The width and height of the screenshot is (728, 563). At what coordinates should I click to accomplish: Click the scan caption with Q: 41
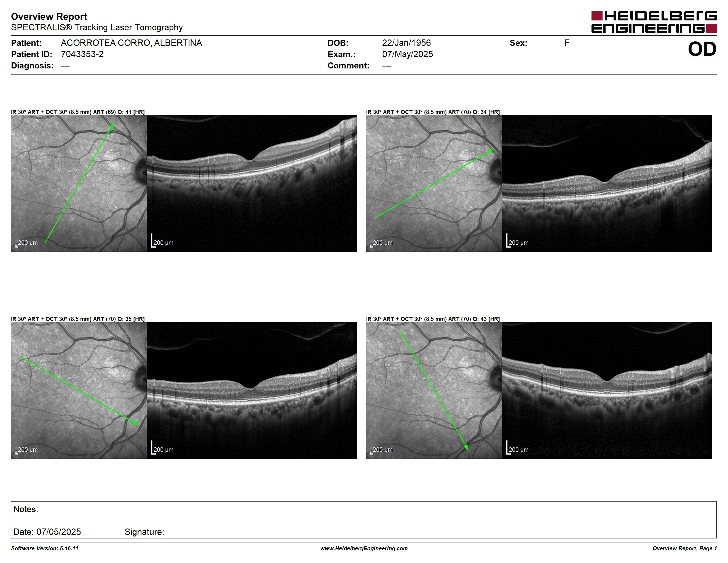pos(78,112)
